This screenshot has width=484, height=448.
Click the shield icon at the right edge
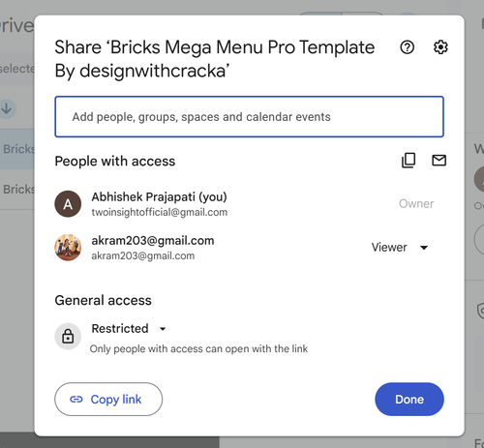click(480, 311)
